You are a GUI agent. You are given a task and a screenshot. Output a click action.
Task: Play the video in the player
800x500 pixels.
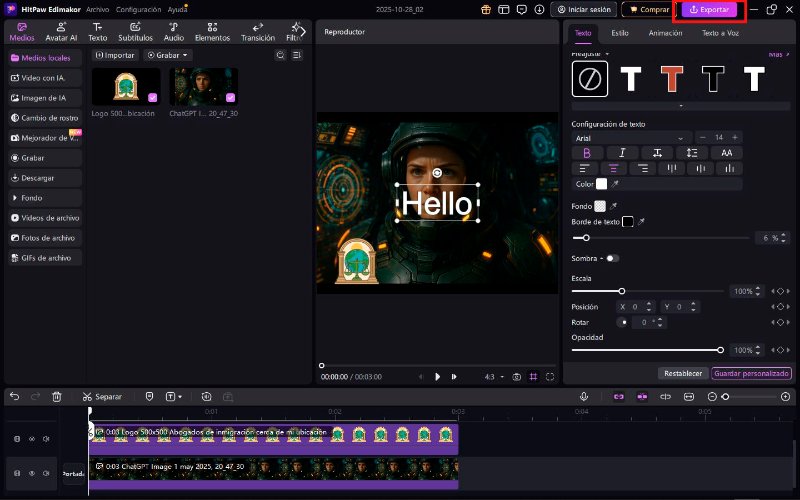pyautogui.click(x=437, y=377)
